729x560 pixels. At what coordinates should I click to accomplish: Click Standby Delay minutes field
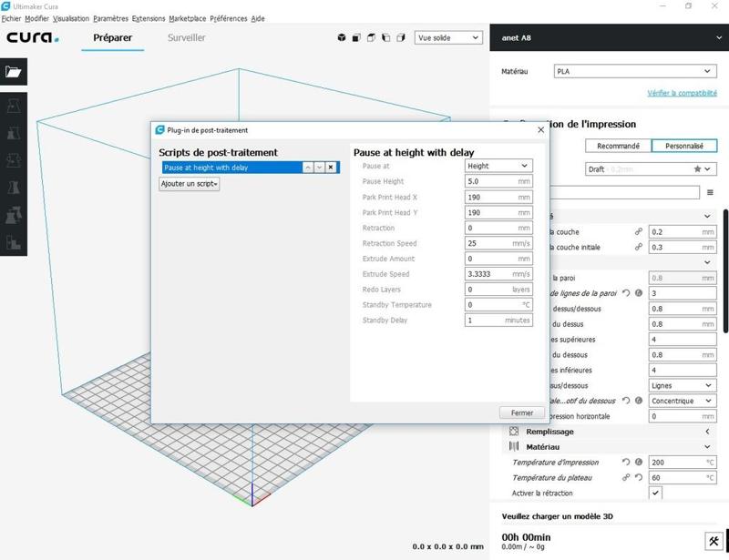(x=498, y=321)
